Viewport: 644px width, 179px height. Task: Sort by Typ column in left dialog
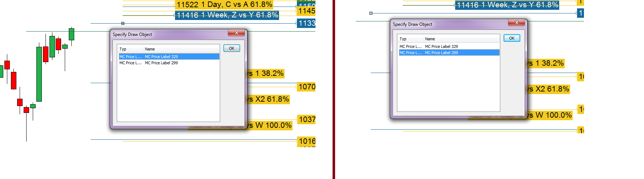click(130, 49)
